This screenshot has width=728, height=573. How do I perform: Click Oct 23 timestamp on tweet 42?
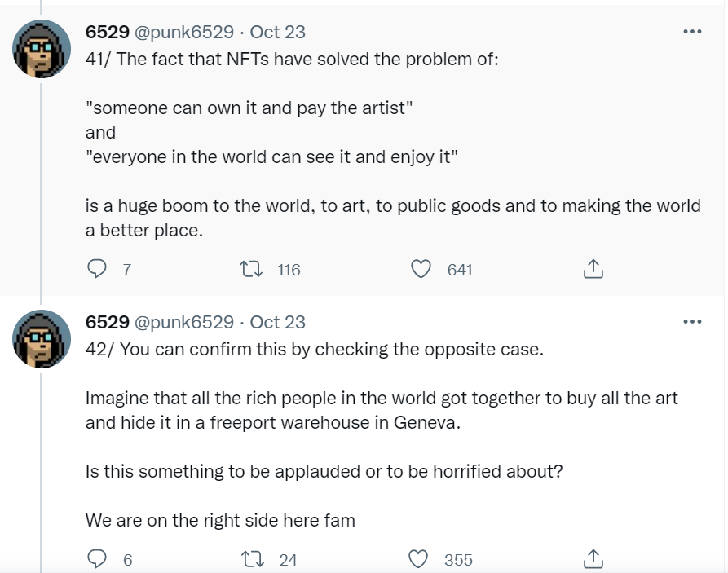(x=277, y=322)
